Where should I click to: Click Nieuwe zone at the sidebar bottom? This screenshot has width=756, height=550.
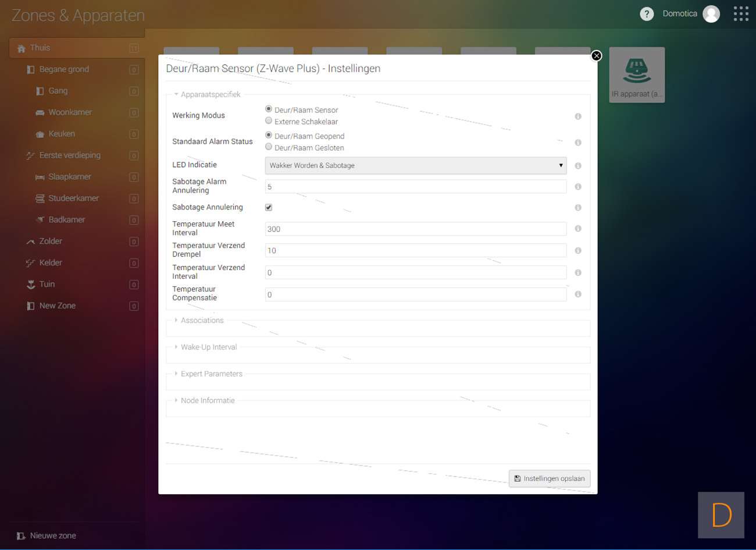click(x=52, y=535)
